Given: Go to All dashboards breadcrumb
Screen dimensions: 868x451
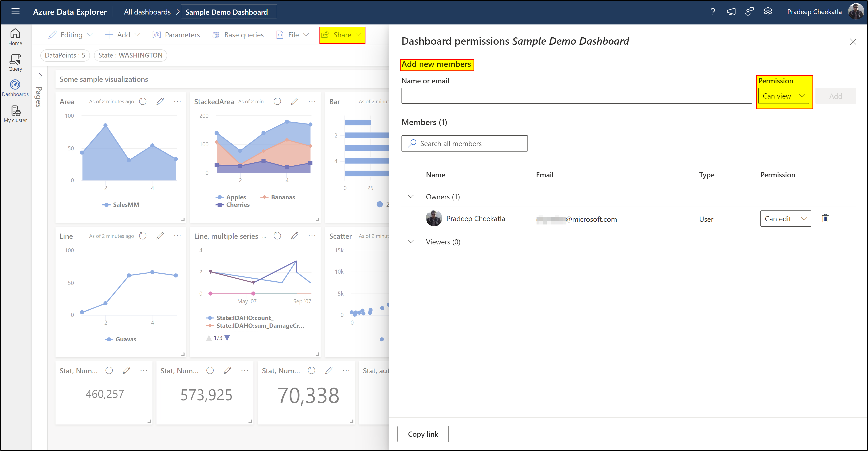Looking at the screenshot, I should [x=147, y=12].
